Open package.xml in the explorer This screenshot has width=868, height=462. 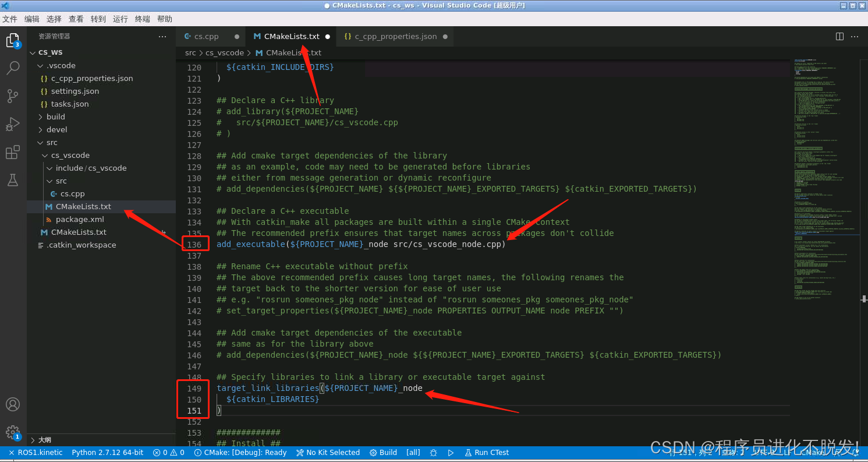(101, 219)
